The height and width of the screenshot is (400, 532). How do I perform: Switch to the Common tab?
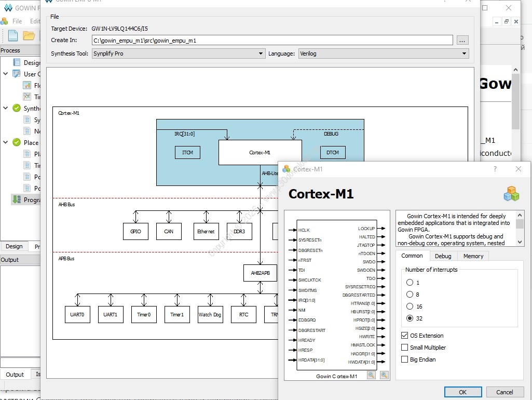pyautogui.click(x=412, y=256)
